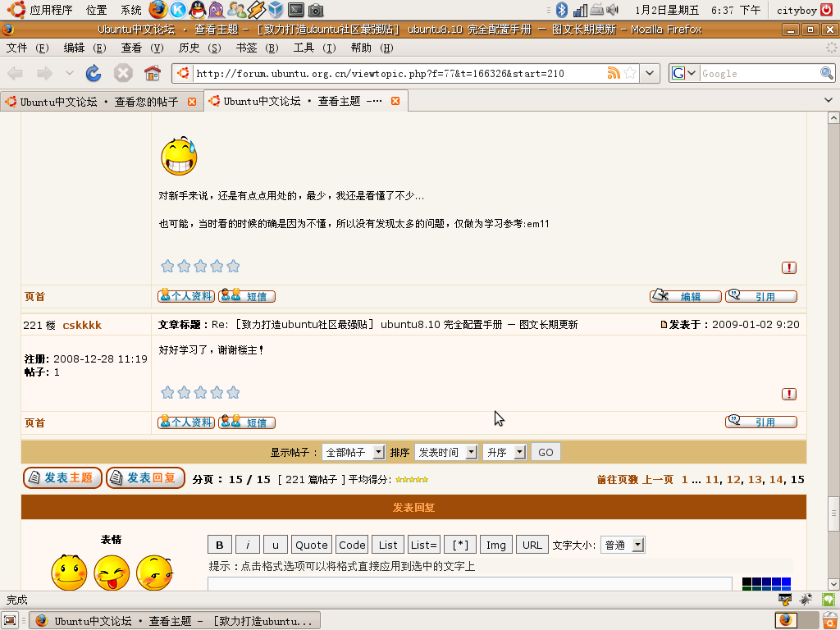Image resolution: width=840 pixels, height=630 pixels.
Task: Click the green chat icon in status bar
Action: 829,600
